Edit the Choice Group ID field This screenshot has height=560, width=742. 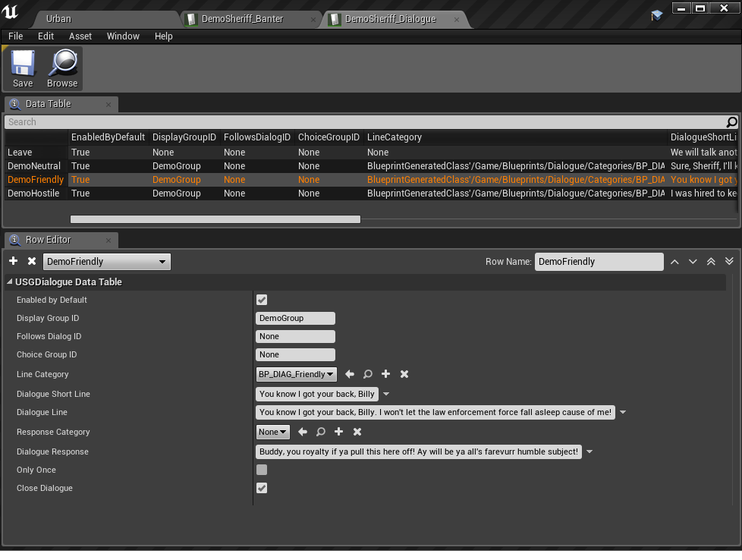tap(295, 354)
